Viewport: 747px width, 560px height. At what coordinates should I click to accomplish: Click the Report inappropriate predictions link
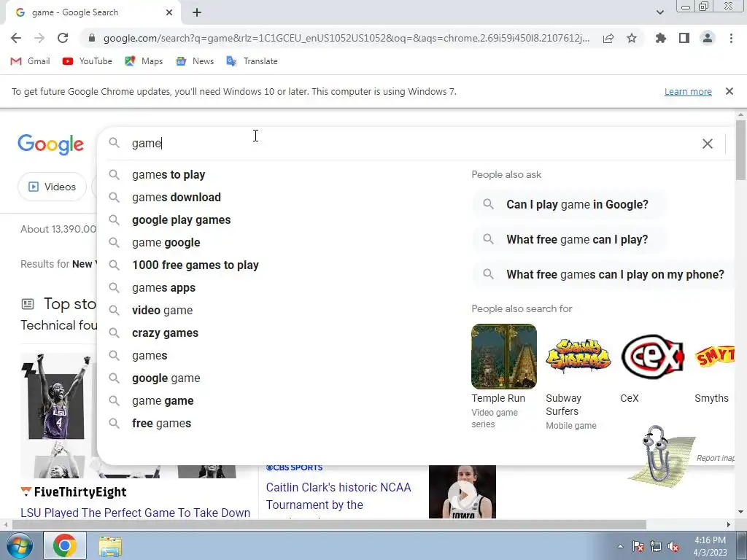[715, 458]
